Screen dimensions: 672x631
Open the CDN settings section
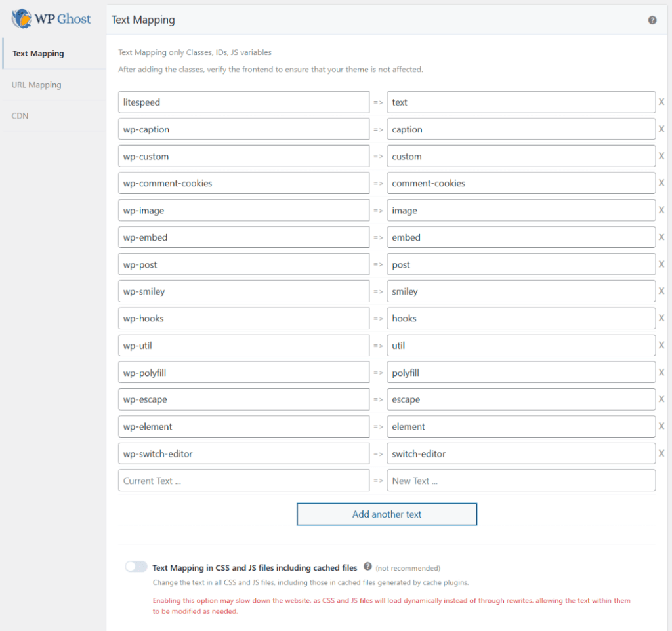(20, 115)
